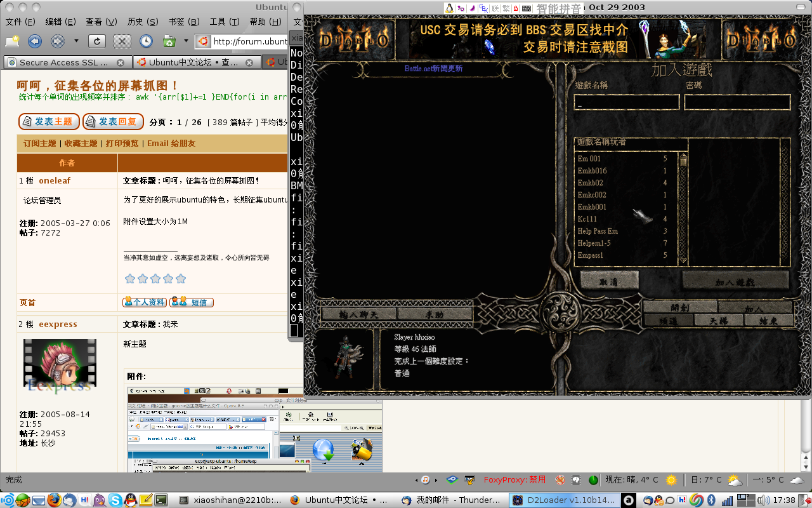Viewport: 812px width, 508px height.
Task: Click the 个人资料 profile button
Action: tap(145, 302)
